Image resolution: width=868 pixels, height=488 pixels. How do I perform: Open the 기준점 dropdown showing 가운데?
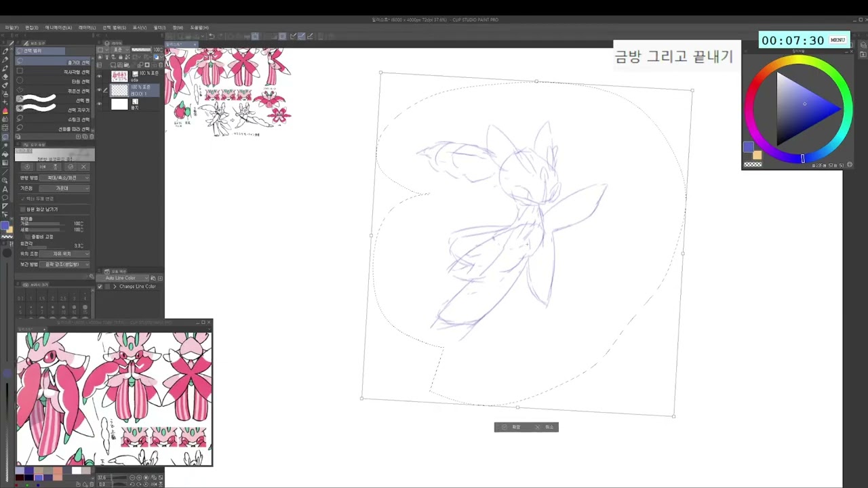click(64, 188)
